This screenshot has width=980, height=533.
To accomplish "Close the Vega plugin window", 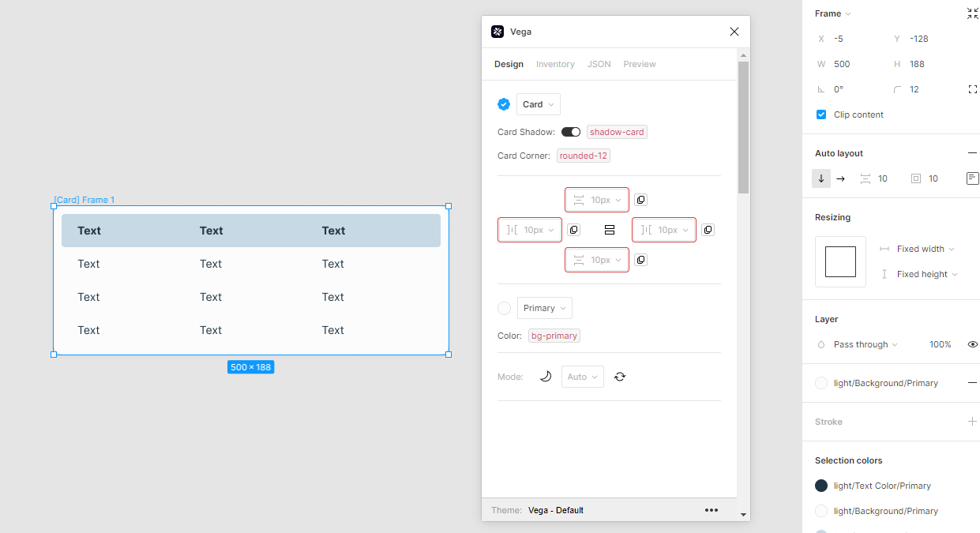I will coord(734,32).
